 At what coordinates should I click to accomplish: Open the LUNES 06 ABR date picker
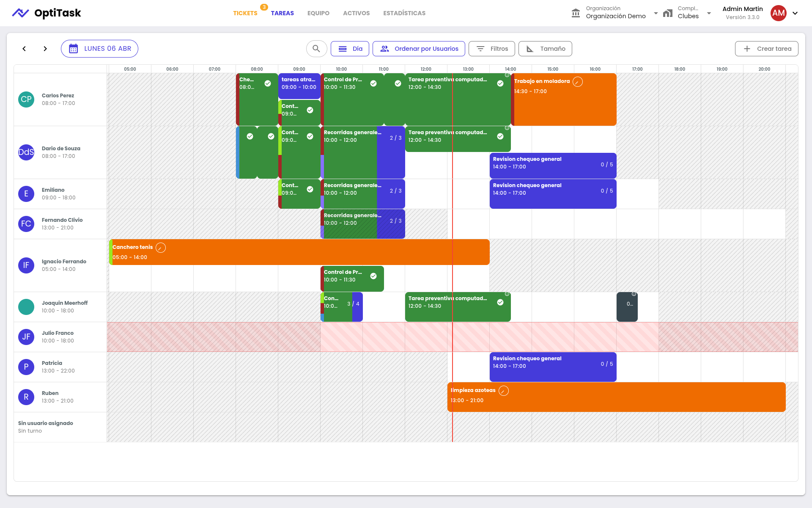pos(99,49)
